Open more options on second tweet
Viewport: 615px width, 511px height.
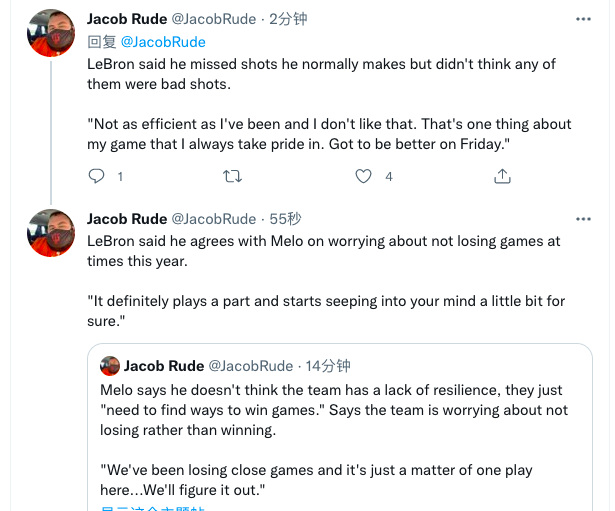(582, 219)
